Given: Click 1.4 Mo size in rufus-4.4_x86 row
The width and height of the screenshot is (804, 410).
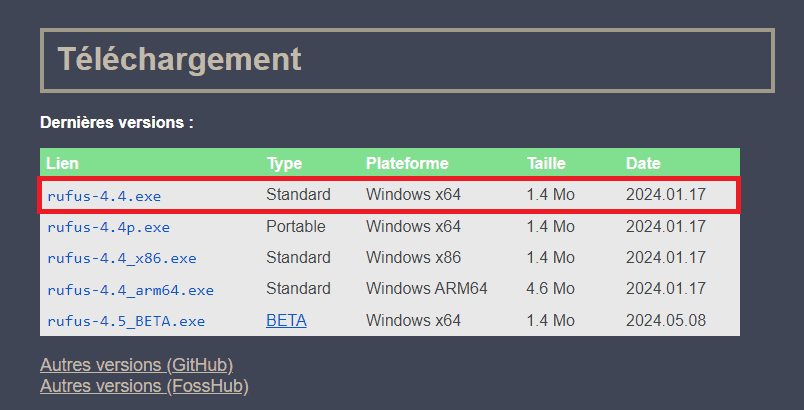Looking at the screenshot, I should [x=551, y=257].
